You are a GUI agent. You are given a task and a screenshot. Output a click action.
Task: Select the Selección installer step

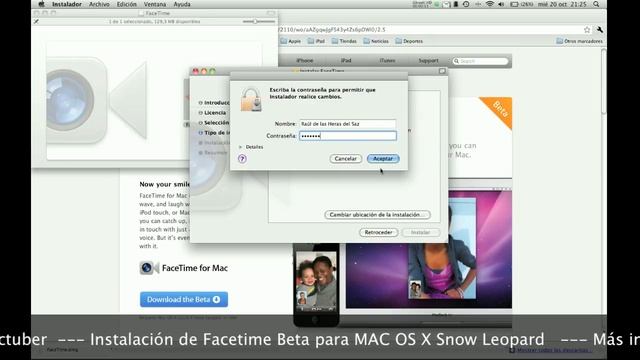click(x=214, y=122)
